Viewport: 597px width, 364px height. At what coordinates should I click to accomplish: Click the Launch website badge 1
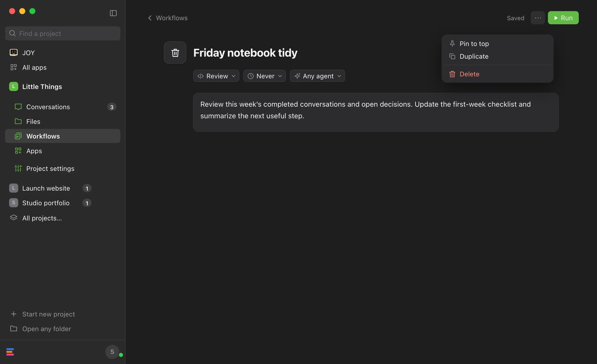tap(87, 188)
